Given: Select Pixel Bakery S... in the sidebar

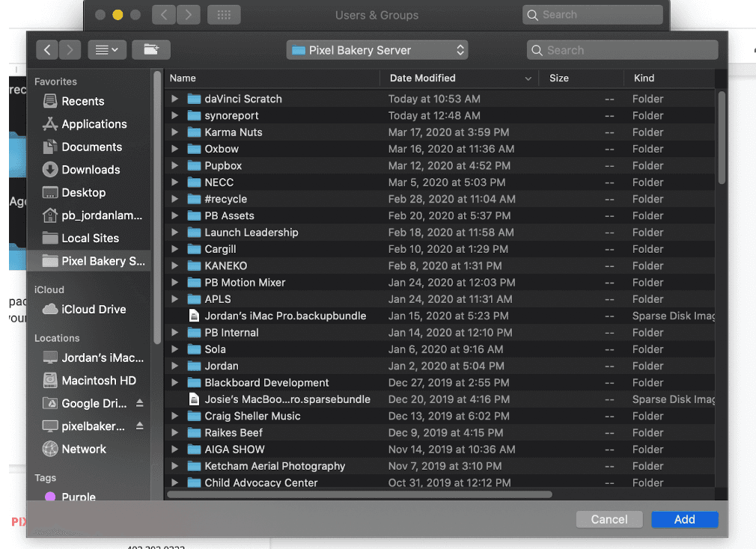Looking at the screenshot, I should point(90,261).
